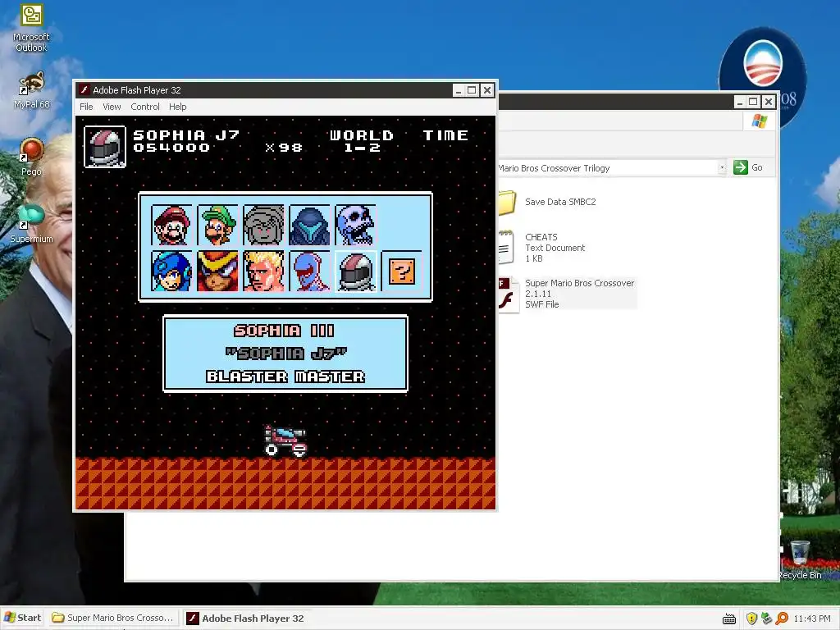Viewport: 840px width, 630px height.
Task: Open the Windows Start menu
Action: (22, 618)
